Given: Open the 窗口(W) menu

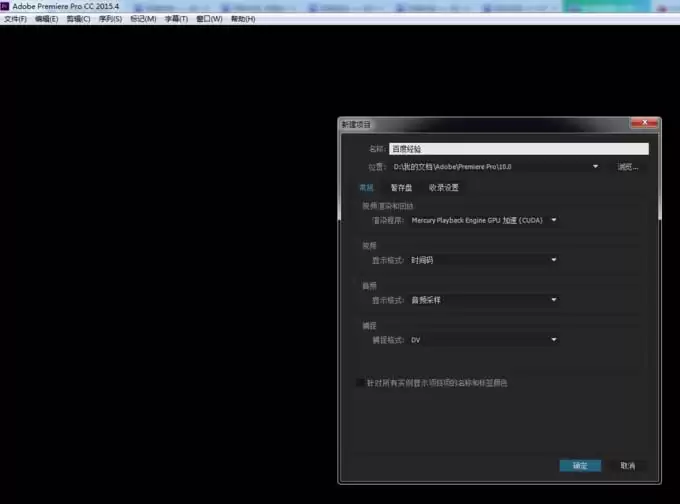Looking at the screenshot, I should 209,19.
